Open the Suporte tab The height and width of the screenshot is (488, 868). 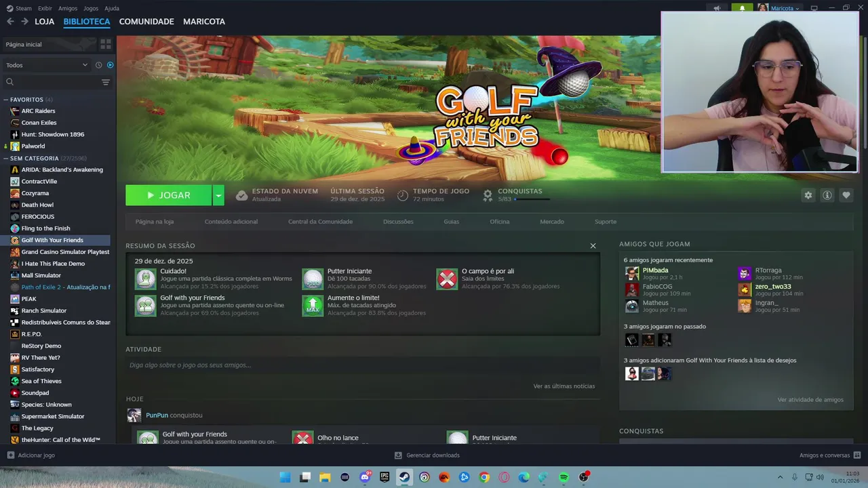click(606, 222)
